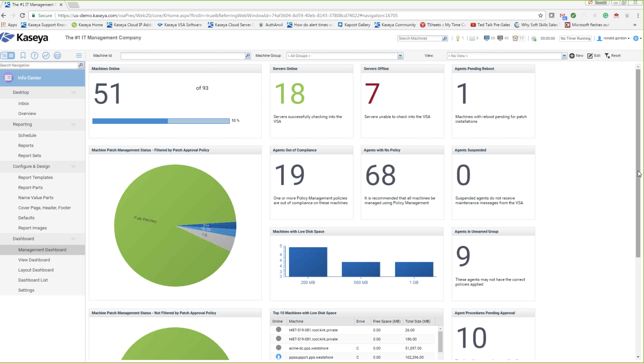This screenshot has height=363, width=644.
Task: Collapse the Desktop section
Action: tap(73, 92)
